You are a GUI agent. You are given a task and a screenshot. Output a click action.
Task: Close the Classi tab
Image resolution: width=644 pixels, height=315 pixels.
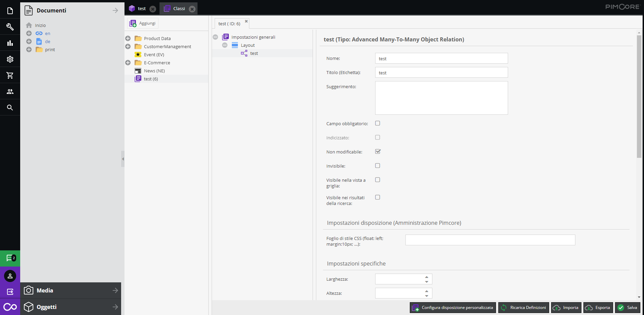[x=192, y=9]
